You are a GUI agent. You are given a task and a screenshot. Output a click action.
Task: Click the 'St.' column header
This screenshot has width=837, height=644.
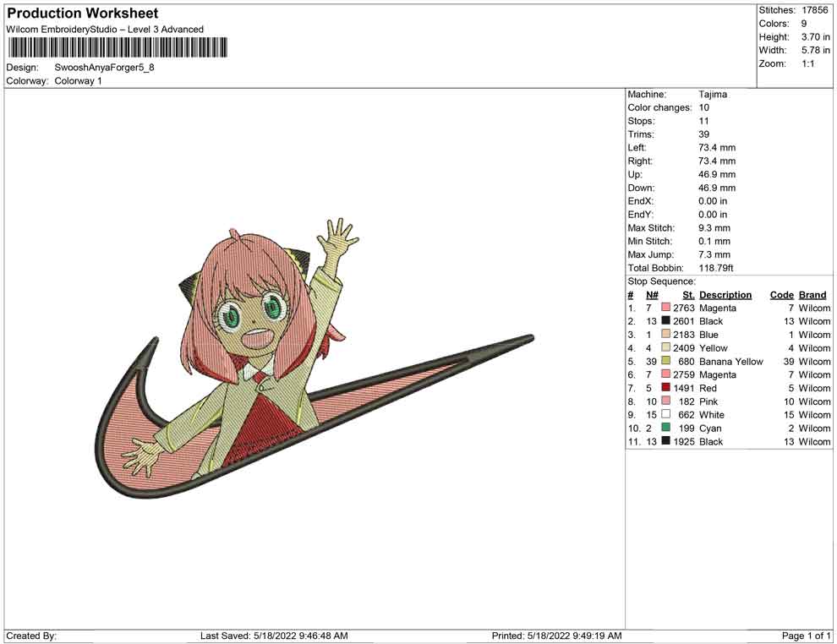pyautogui.click(x=688, y=295)
